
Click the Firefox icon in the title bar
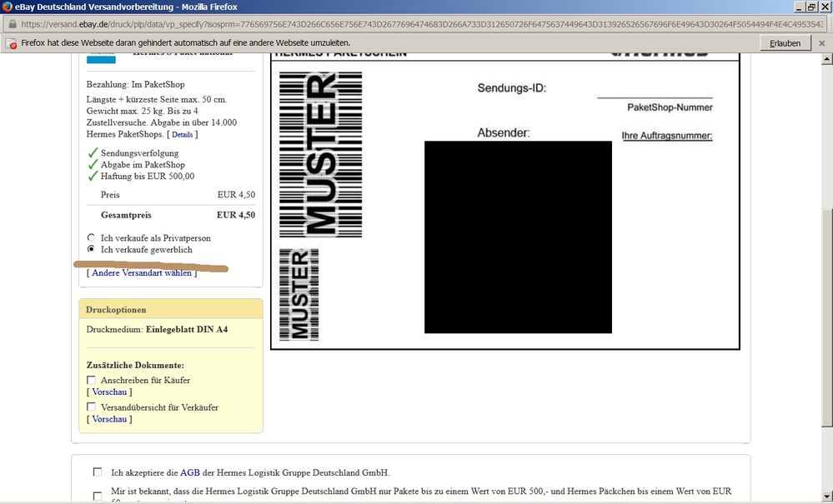coord(8,7)
